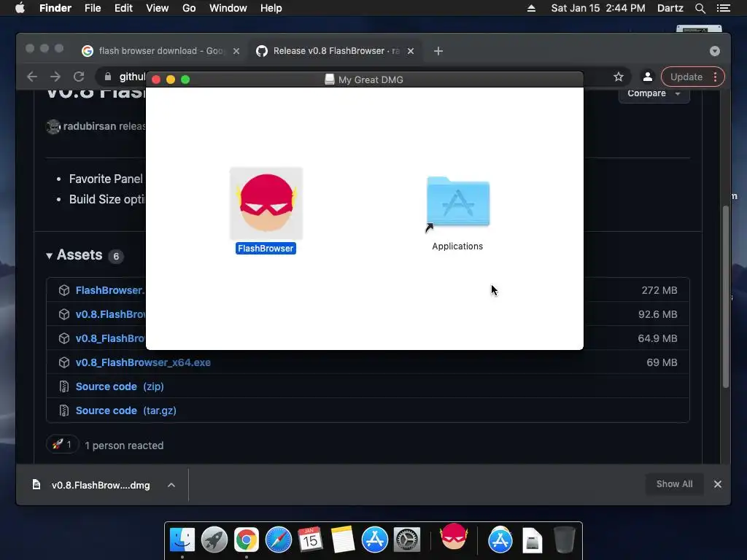Click the eject icon in menu bar
This screenshot has width=747, height=560.
point(531,8)
